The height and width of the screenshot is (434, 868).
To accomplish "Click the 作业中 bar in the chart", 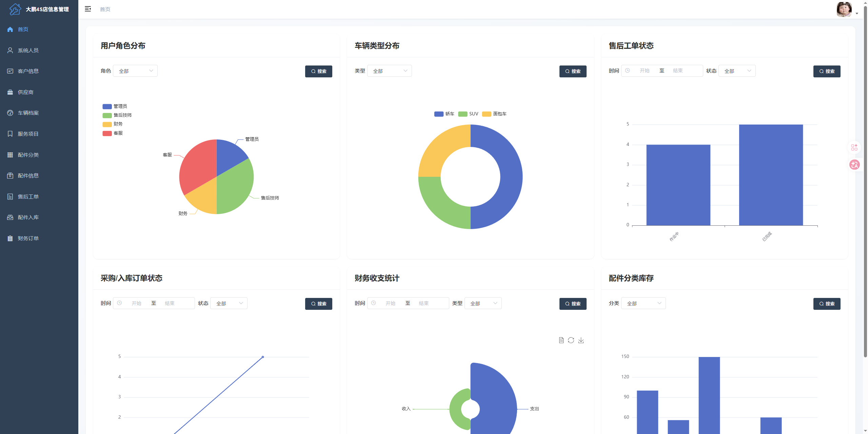I will (x=678, y=185).
